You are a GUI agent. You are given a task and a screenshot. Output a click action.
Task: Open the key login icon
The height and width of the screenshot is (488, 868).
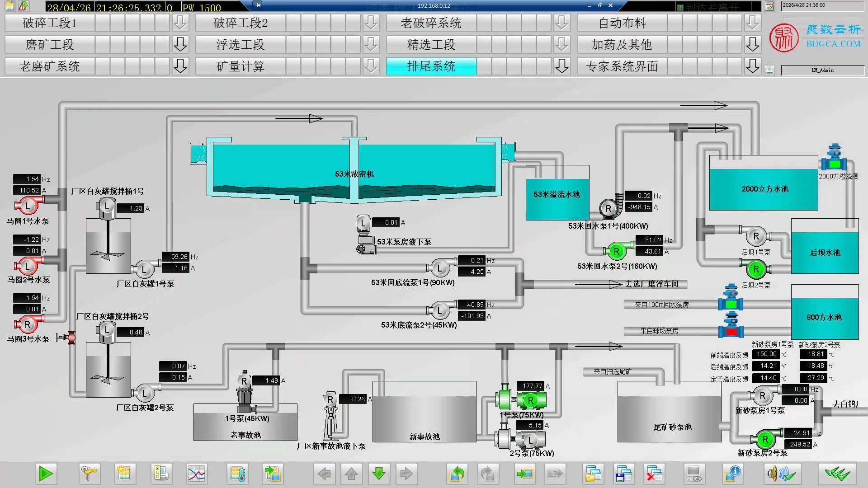pos(89,474)
